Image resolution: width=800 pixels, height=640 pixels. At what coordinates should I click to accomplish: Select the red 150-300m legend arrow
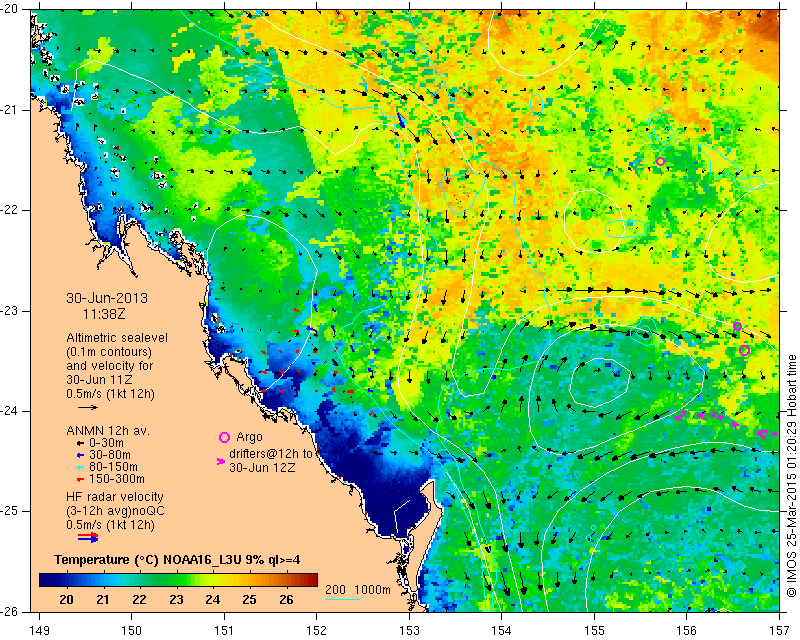tap(80, 480)
